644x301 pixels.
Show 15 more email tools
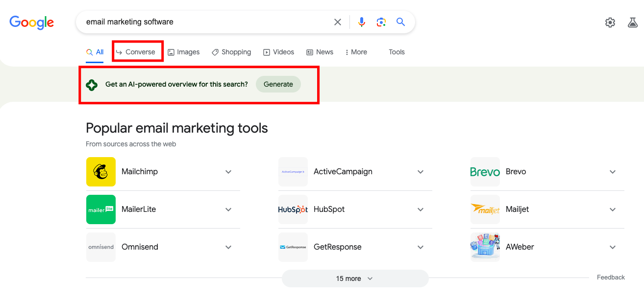[355, 278]
